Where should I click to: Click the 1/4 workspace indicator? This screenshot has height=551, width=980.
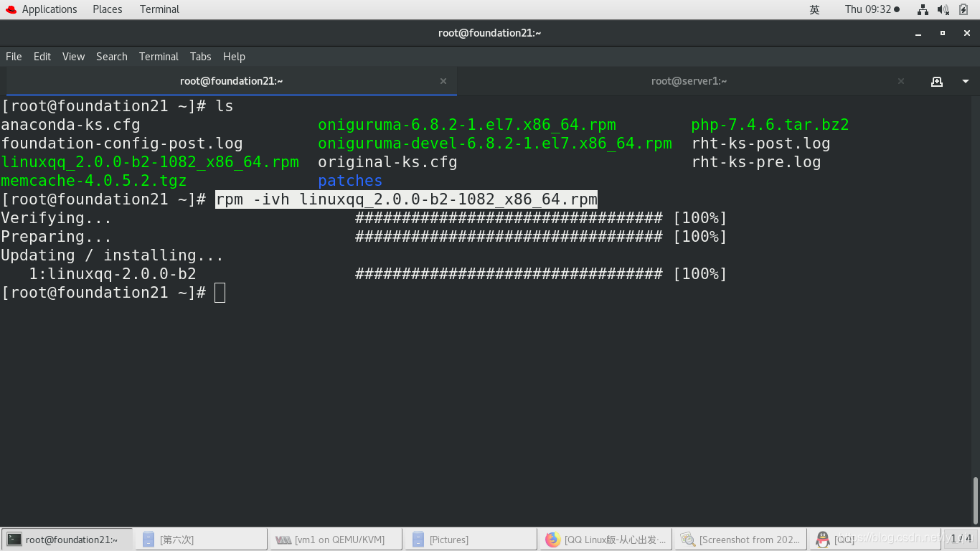(961, 539)
